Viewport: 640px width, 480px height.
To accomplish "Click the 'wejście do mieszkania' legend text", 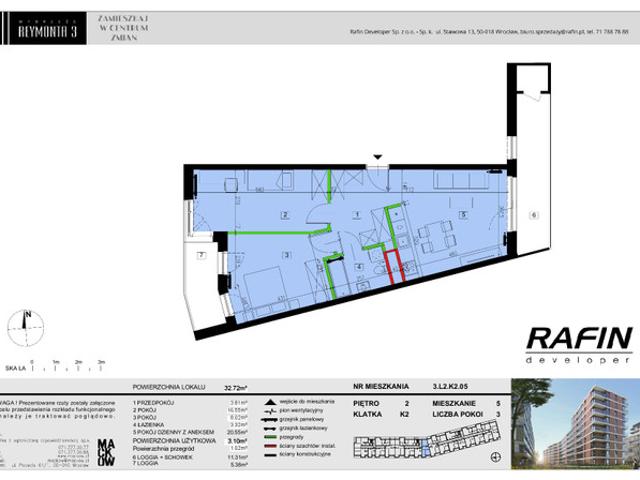I will coord(307,402).
